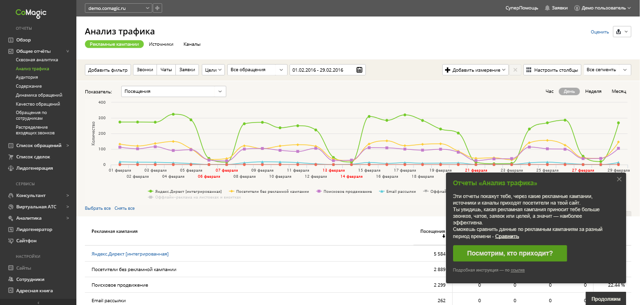Open the Каналы tab
644x305 pixels.
tap(192, 44)
